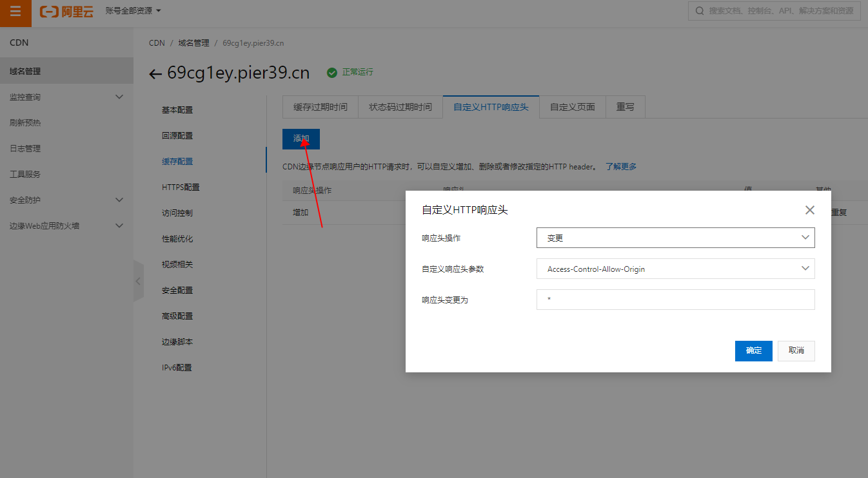This screenshot has width=868, height=478.
Task: Expand the 边缘Web应用防火墙 section
Action: [x=119, y=225]
